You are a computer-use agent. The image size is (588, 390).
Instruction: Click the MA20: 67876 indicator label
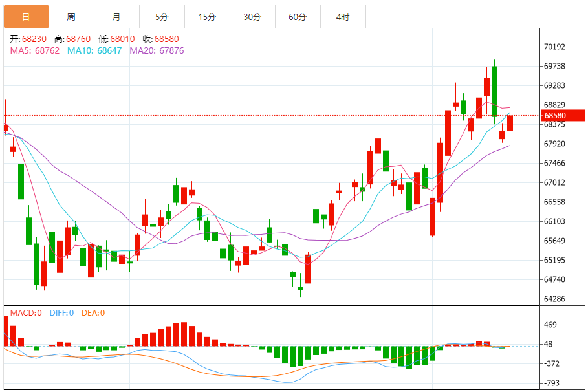click(x=157, y=50)
